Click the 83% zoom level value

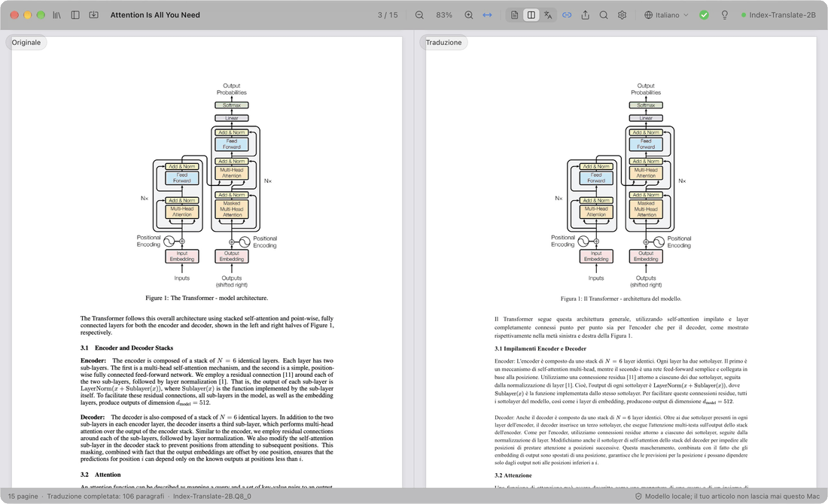[x=444, y=15]
